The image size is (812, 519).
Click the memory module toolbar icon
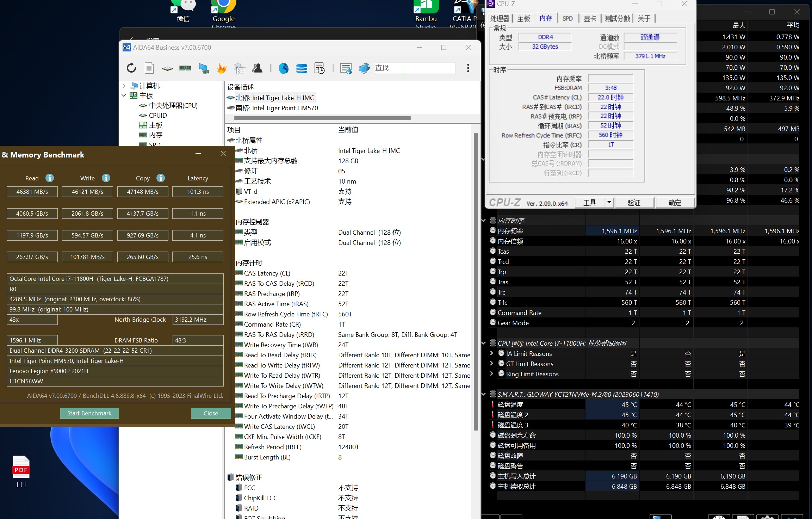(185, 68)
